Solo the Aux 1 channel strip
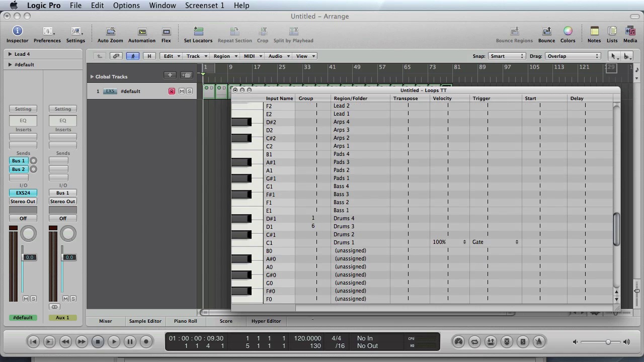Screen dimensions: 644x362 tap(73, 299)
